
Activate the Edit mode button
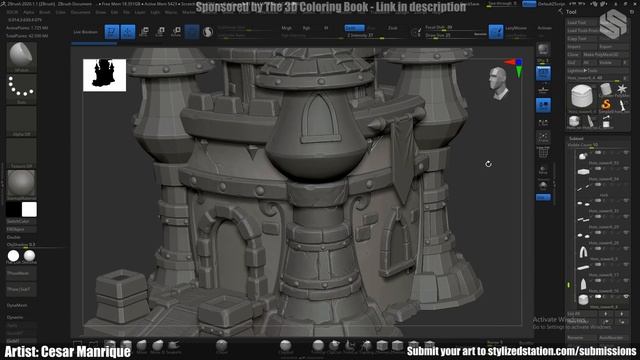[x=112, y=32]
